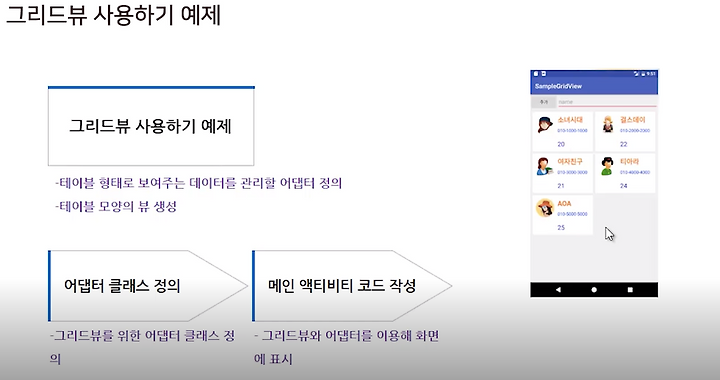Select the 티아라 name text
720x380 pixels.
(x=629, y=162)
